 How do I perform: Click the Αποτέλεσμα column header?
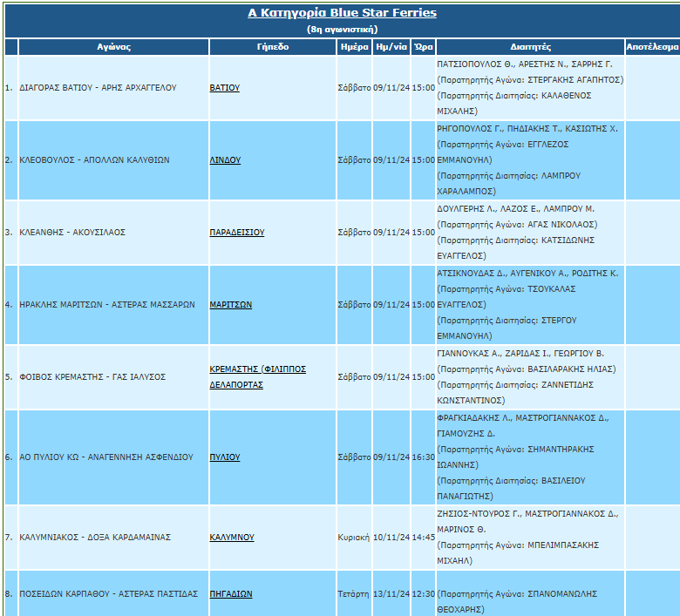652,47
